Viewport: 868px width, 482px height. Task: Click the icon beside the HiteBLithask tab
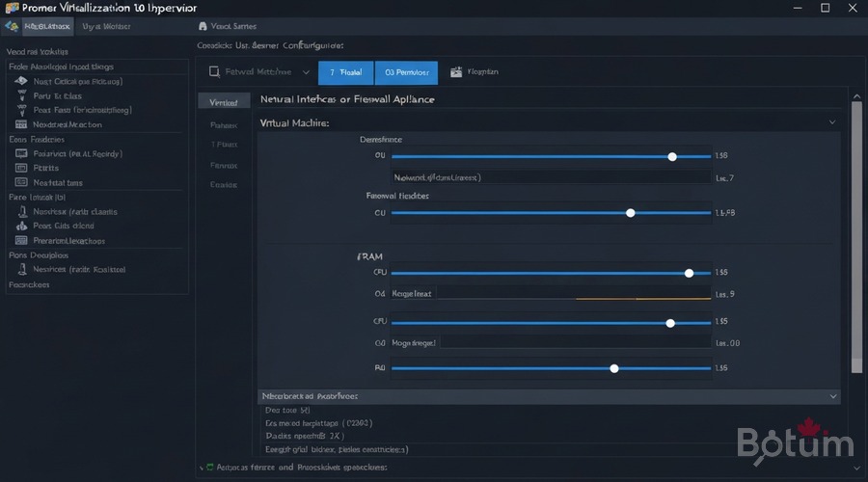12,26
